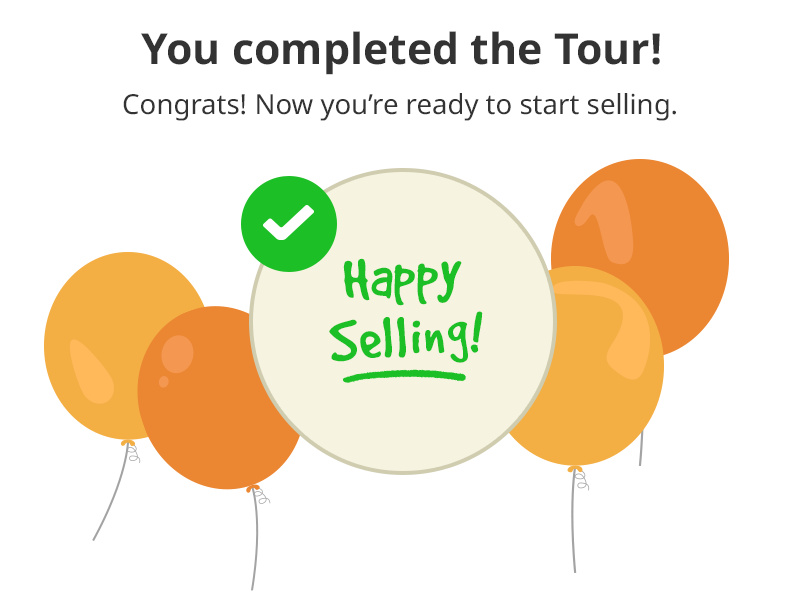Click the string of the teardrop-highlight yellow balloon

click(x=111, y=492)
